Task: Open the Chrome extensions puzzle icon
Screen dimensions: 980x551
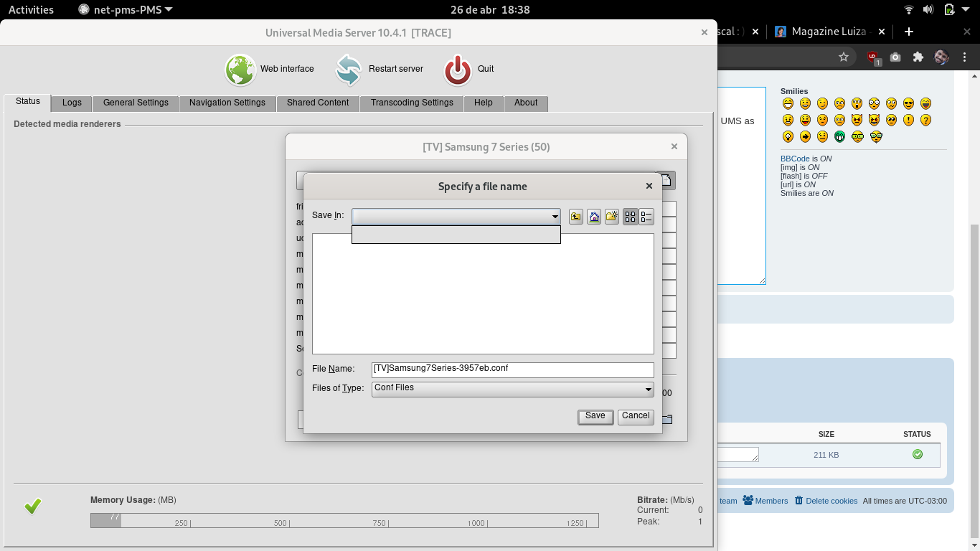Action: coord(918,57)
